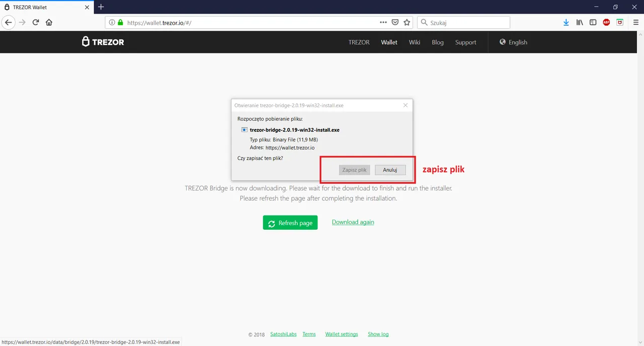
Task: Open the English language selector
Action: pos(513,42)
